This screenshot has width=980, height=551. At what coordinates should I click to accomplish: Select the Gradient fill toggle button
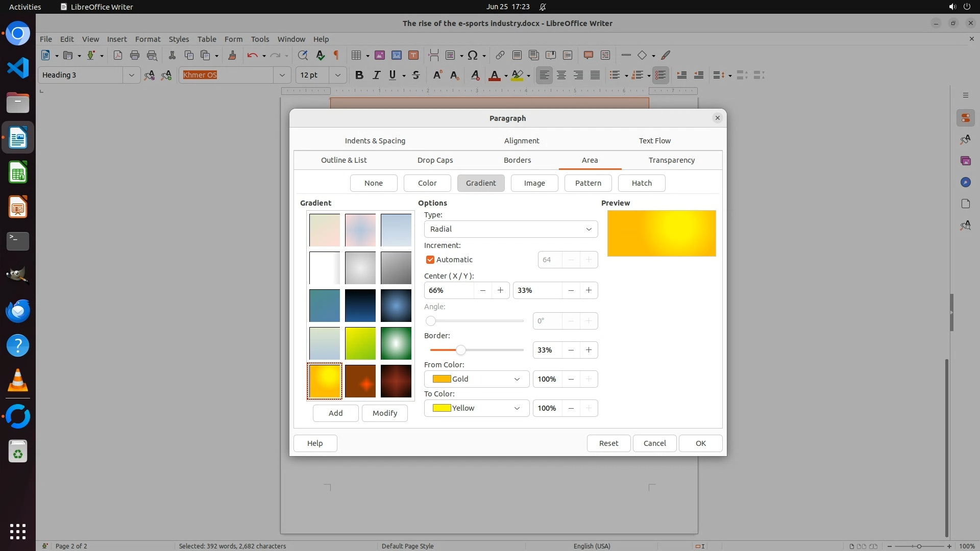tap(480, 183)
